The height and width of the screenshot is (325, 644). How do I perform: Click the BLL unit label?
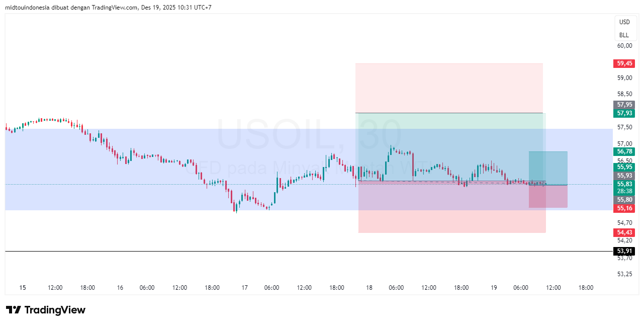click(x=624, y=35)
